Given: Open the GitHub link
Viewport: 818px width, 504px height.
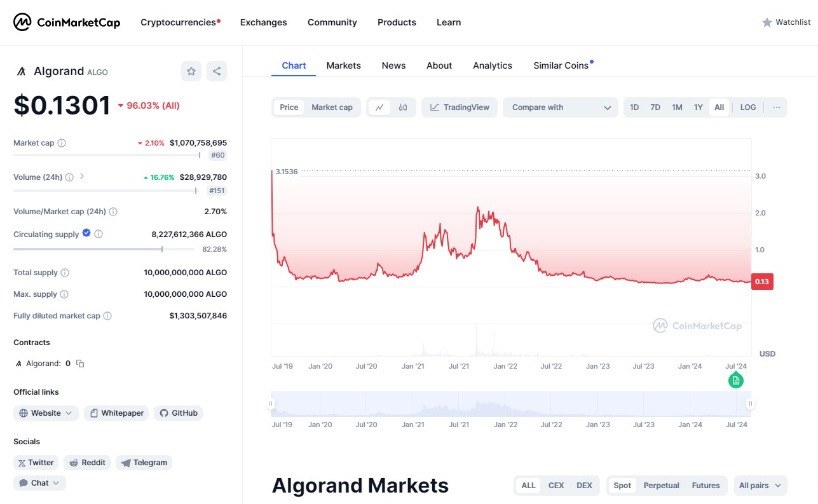Looking at the screenshot, I should point(179,413).
